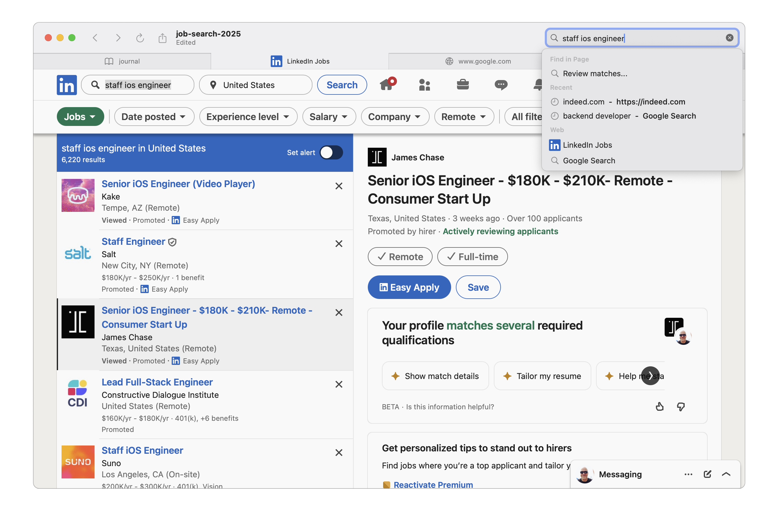
Task: Toggle the Full-time filter chip
Action: 472,257
